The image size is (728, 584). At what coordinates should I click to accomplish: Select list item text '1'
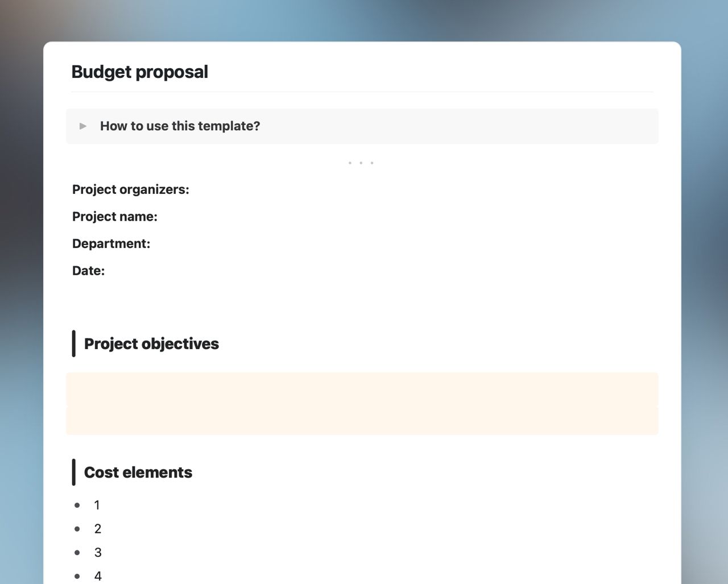coord(97,505)
